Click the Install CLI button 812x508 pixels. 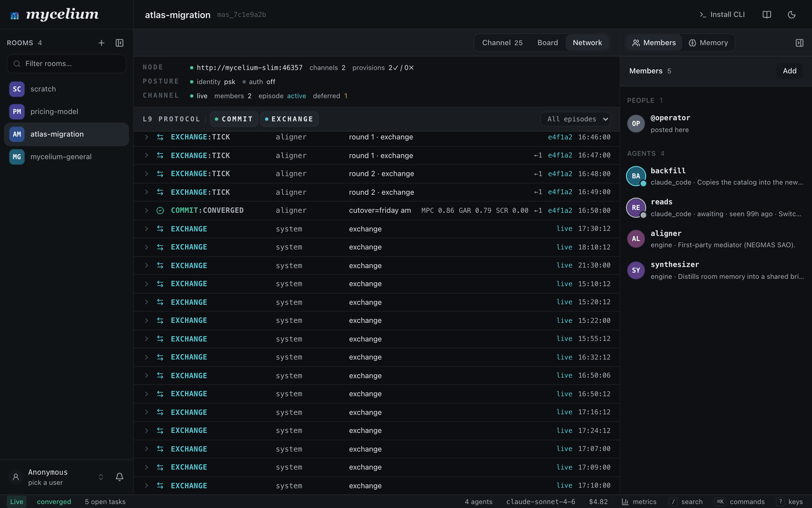coord(722,15)
